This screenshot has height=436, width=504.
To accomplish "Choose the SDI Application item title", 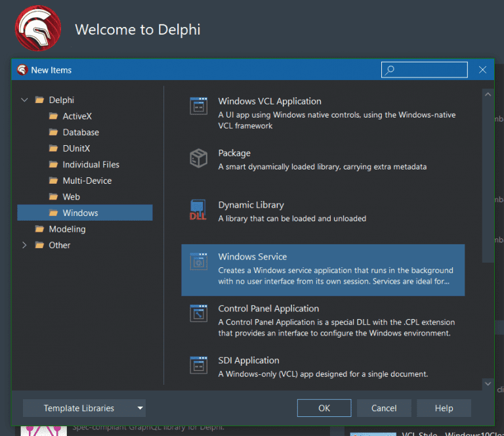I will [x=249, y=360].
